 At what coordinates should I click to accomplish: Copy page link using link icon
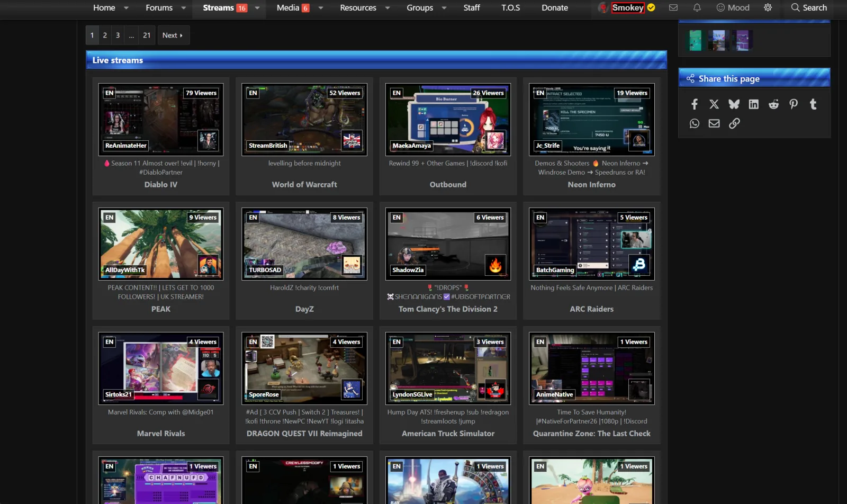[734, 123]
